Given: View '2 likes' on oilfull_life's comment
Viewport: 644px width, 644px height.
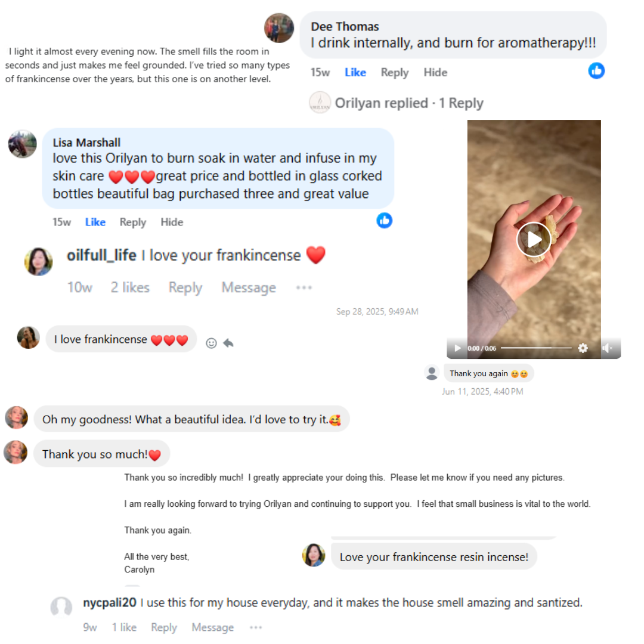Looking at the screenshot, I should (130, 287).
